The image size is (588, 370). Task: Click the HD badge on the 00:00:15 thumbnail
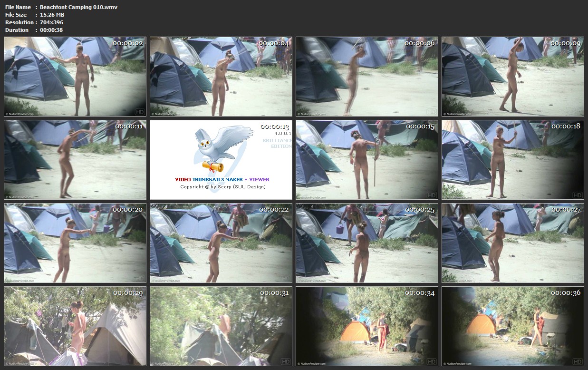431,195
